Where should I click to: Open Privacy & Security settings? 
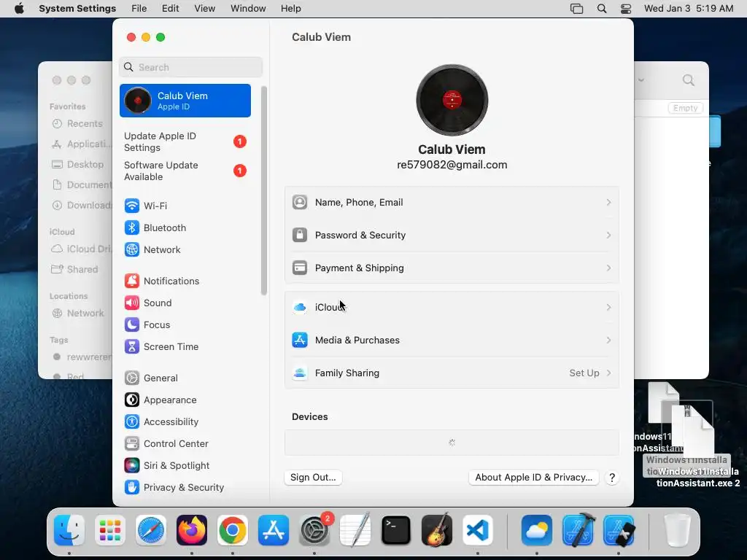coord(174,488)
